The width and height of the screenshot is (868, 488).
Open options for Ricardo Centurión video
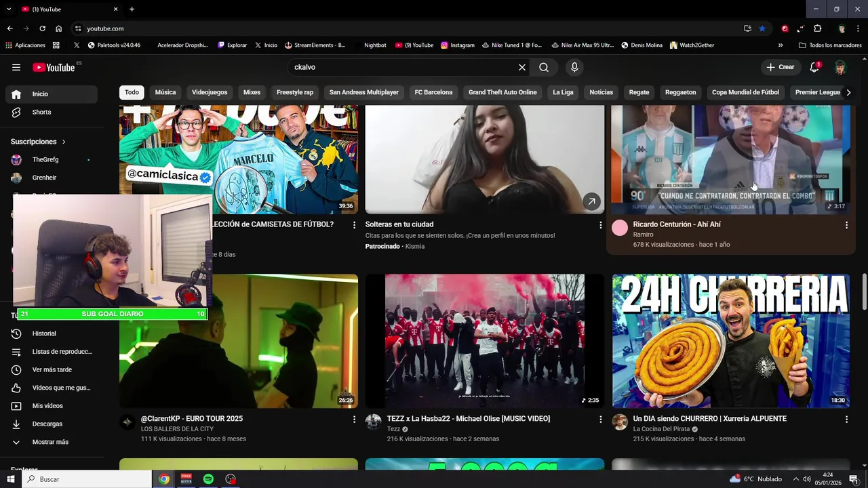[846, 224]
